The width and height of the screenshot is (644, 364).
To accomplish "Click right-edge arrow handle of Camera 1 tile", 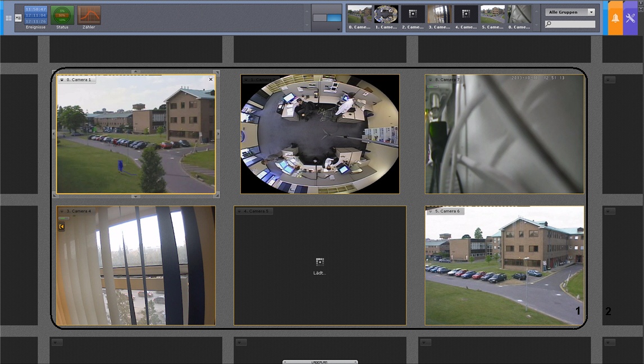I will click(x=218, y=134).
